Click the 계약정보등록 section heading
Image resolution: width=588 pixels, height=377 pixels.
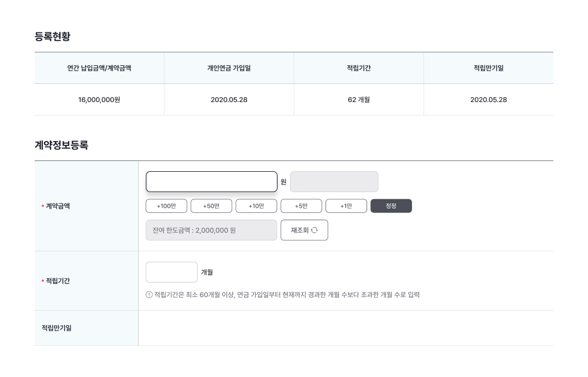tap(61, 145)
